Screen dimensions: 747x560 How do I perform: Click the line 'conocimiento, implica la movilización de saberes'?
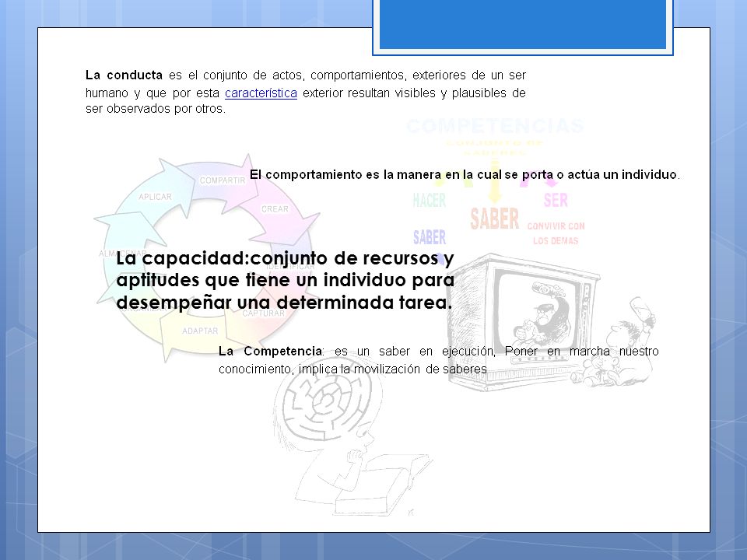coord(352,369)
